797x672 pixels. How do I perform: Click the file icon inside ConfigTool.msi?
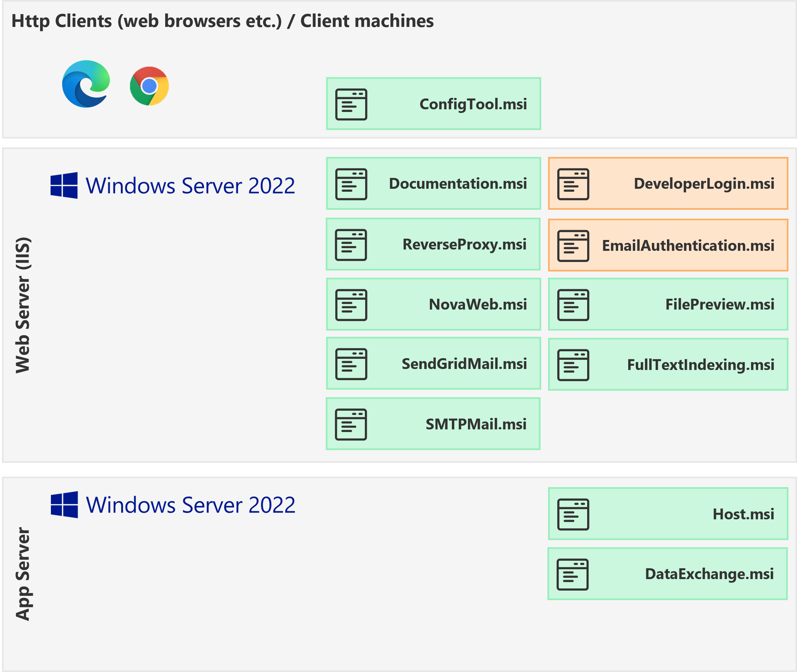tap(351, 104)
